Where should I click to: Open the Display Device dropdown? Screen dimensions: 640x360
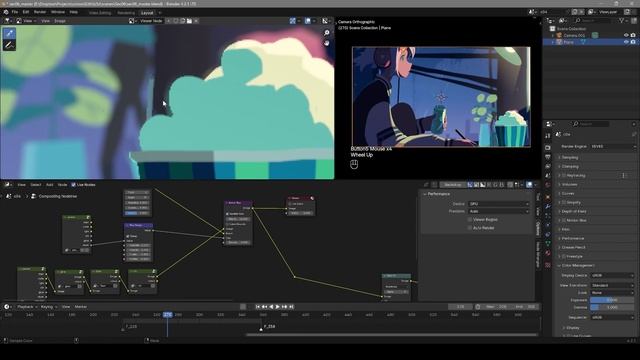pyautogui.click(x=612, y=276)
